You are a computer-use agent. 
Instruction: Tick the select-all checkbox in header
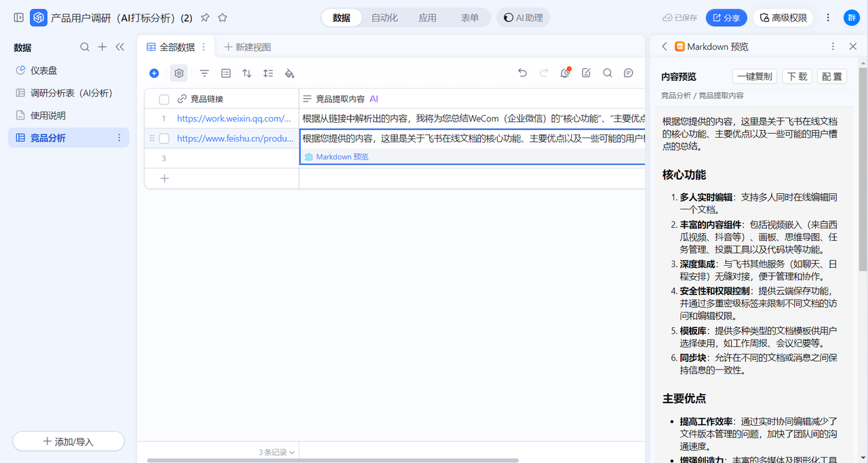click(164, 99)
